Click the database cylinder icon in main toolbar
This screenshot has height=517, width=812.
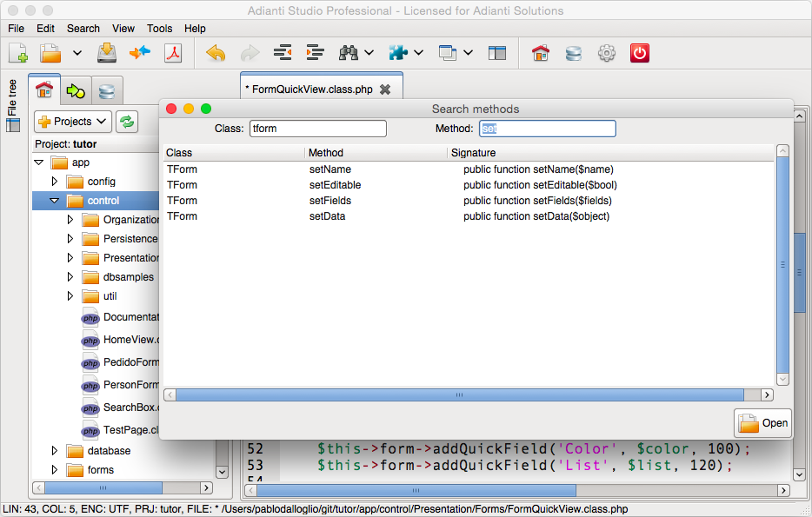tap(573, 53)
